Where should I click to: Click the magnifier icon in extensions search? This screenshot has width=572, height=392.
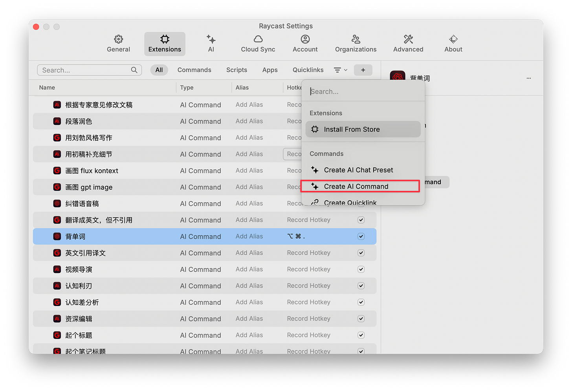click(x=134, y=70)
